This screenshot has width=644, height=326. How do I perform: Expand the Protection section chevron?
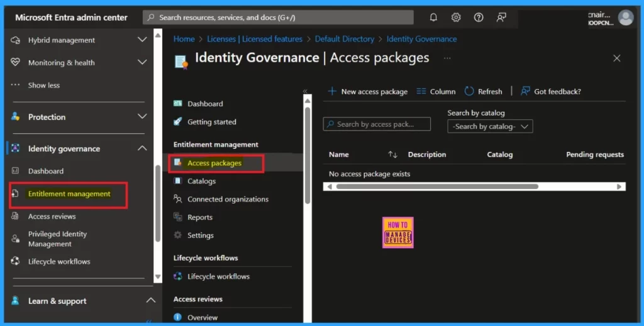point(142,116)
